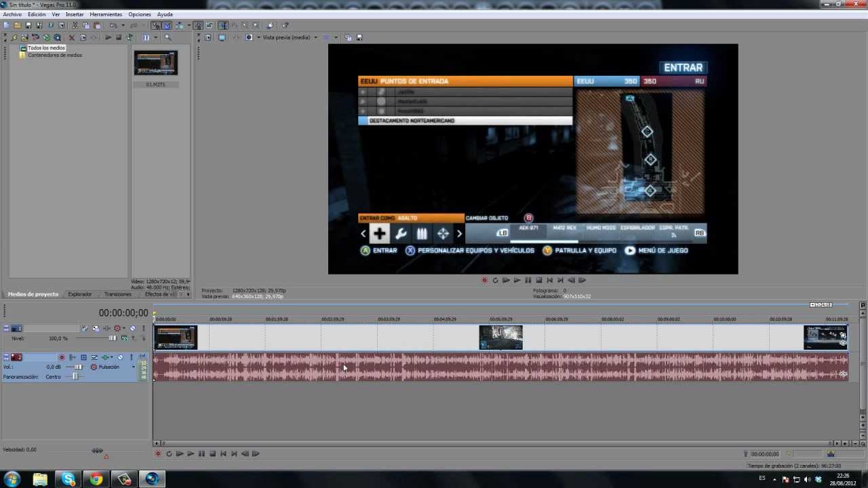Viewport: 868px width, 488px height.
Task: Arm audio track 2 for recording
Action: [62, 357]
